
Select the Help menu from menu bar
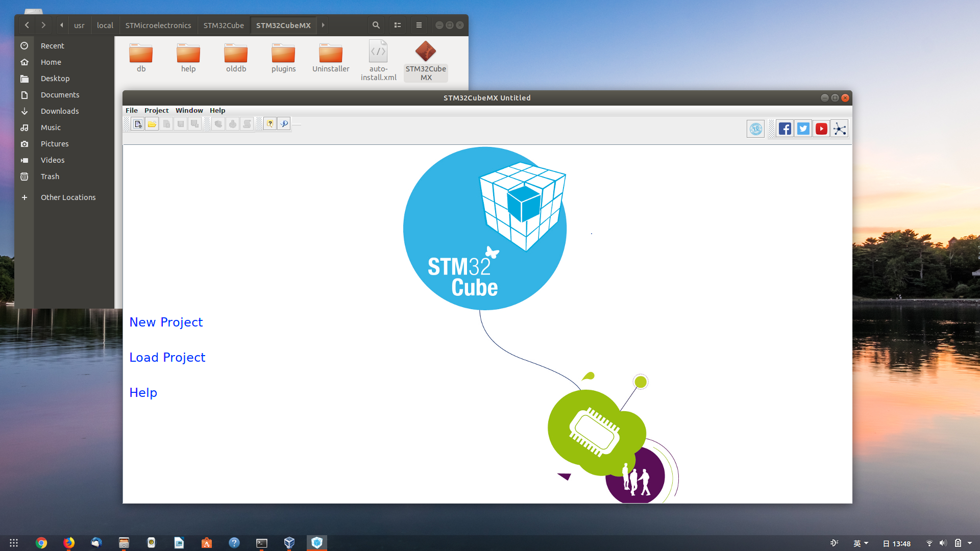pos(217,110)
